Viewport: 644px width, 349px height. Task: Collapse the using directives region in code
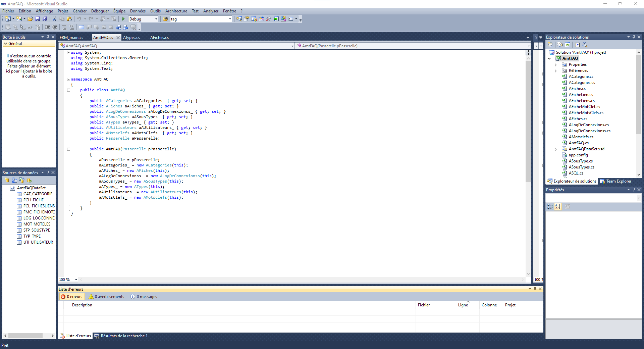click(x=68, y=52)
